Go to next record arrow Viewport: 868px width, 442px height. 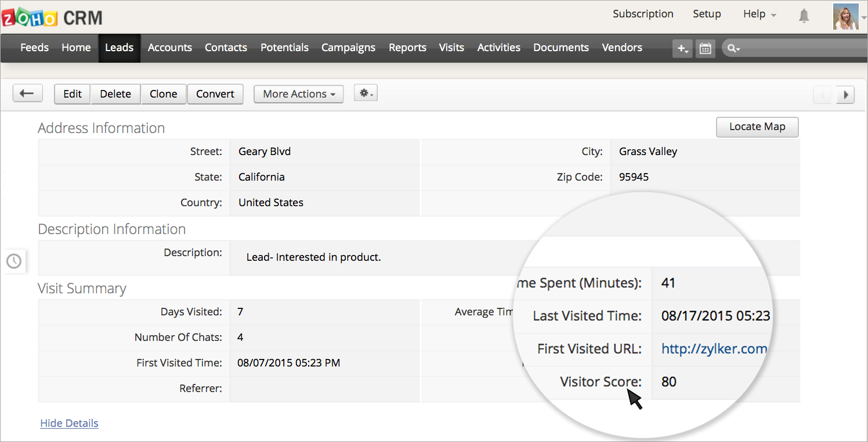[x=845, y=95]
